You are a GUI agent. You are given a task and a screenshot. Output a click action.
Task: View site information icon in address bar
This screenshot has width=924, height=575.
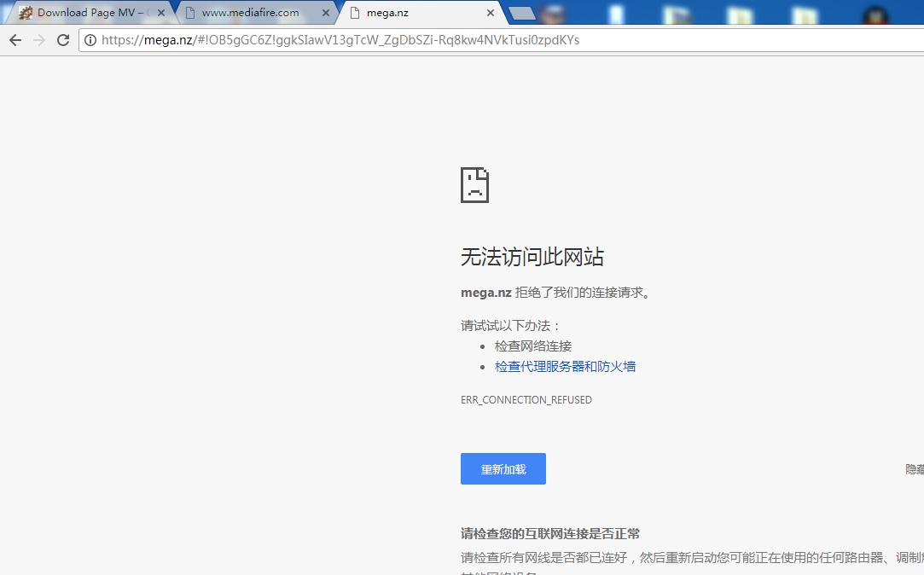coord(90,40)
